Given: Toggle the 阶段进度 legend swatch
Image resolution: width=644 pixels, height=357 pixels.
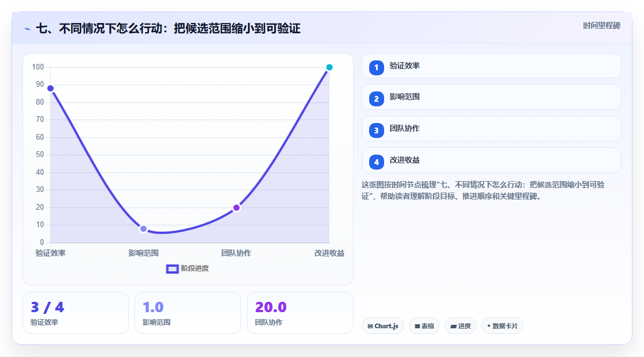Looking at the screenshot, I should 172,269.
